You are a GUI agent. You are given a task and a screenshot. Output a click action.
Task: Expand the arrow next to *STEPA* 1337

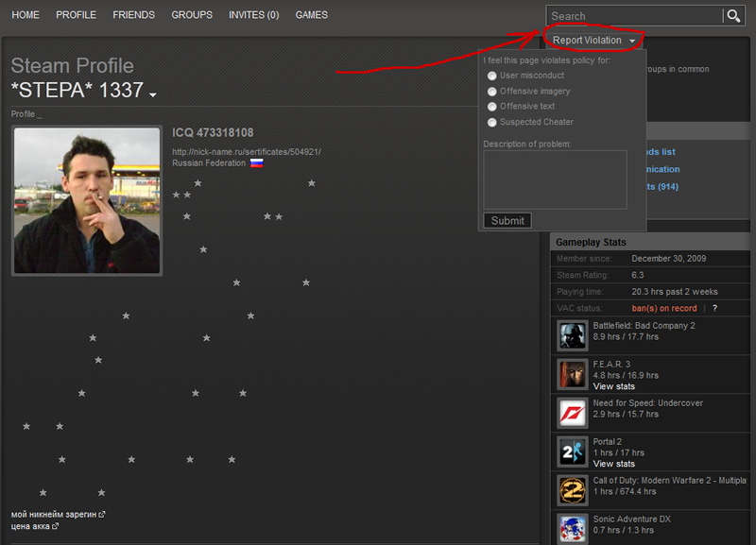coord(153,94)
